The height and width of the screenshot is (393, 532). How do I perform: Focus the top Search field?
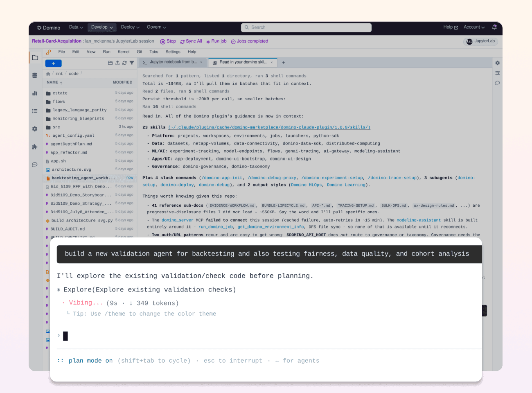coord(306,27)
